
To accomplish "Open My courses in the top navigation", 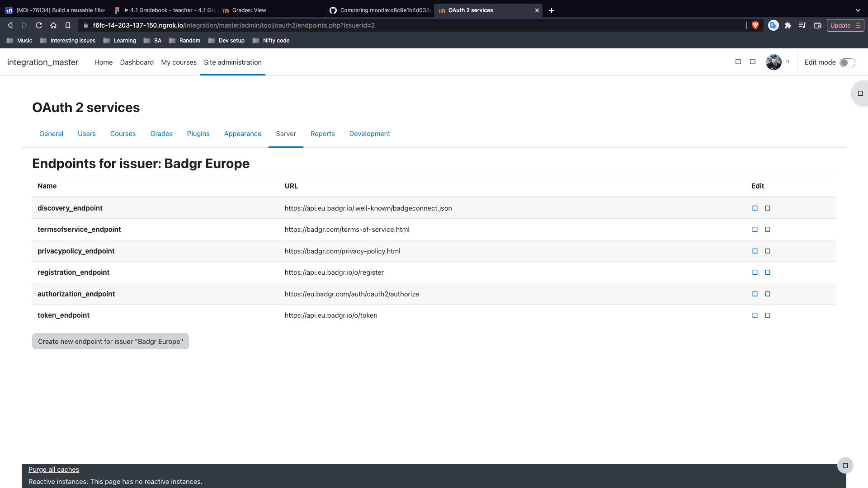I will [179, 62].
